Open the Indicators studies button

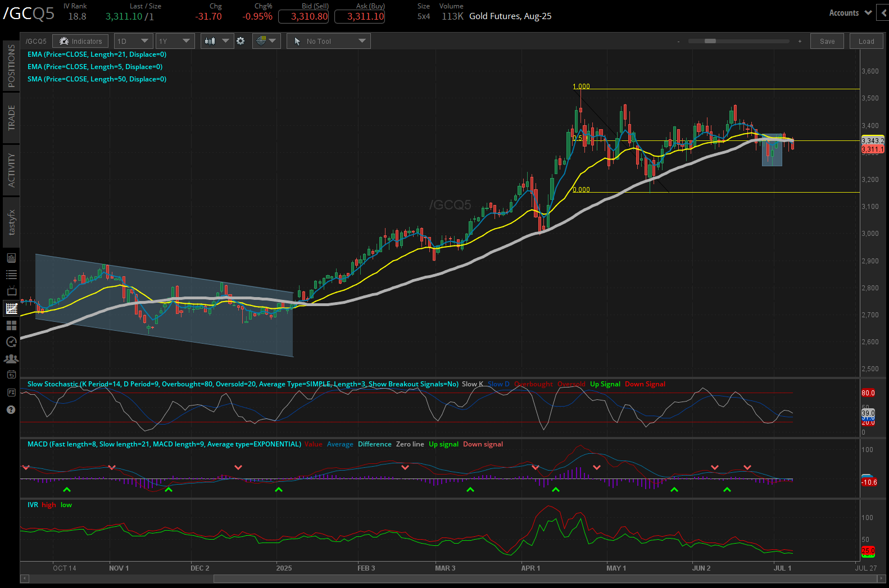[80, 41]
